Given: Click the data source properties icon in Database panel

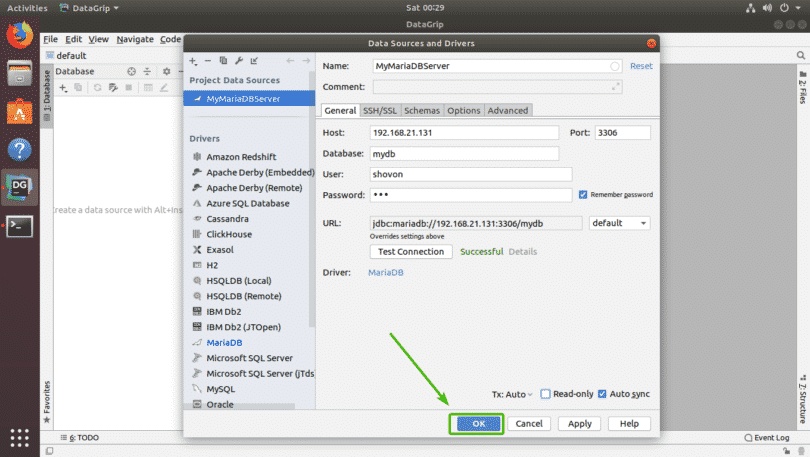Looking at the screenshot, I should point(113,88).
